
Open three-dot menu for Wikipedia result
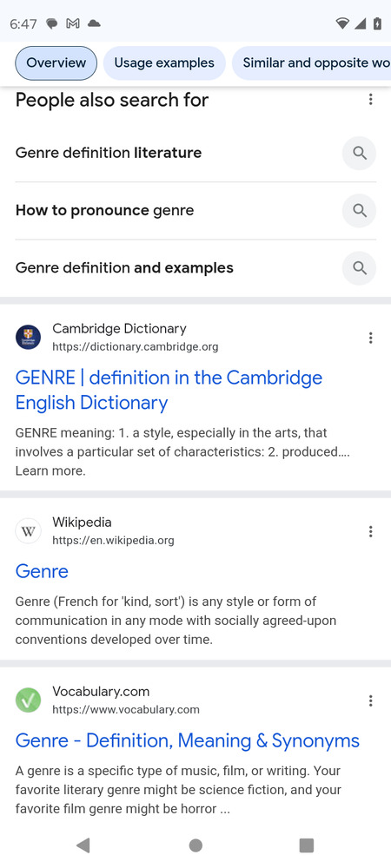(x=370, y=532)
